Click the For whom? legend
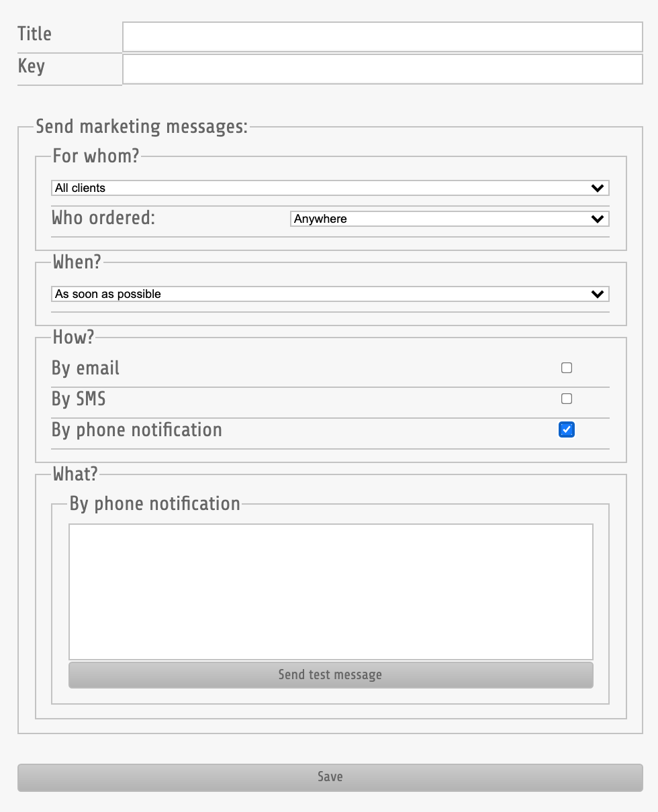The height and width of the screenshot is (812, 658). pos(96,156)
